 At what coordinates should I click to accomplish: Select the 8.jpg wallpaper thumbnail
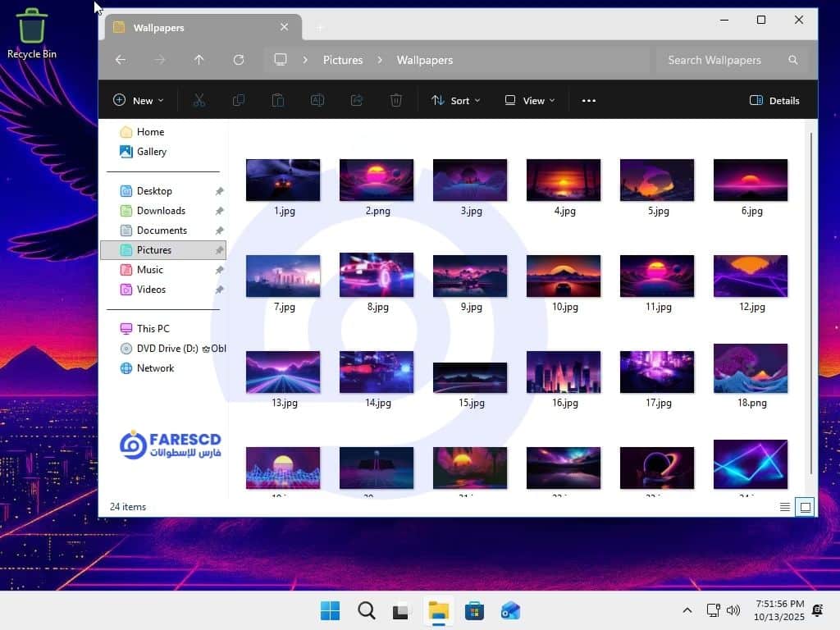pos(377,276)
